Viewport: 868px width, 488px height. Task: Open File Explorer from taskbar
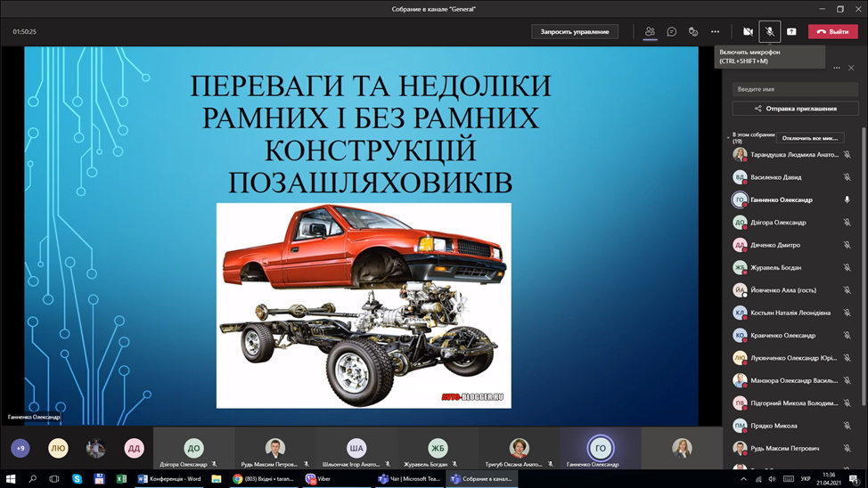217,479
